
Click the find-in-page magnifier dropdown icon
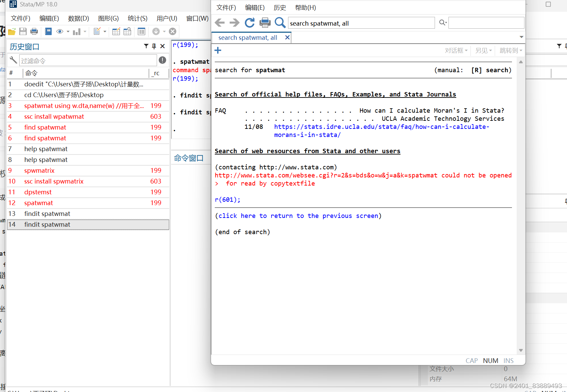point(443,23)
